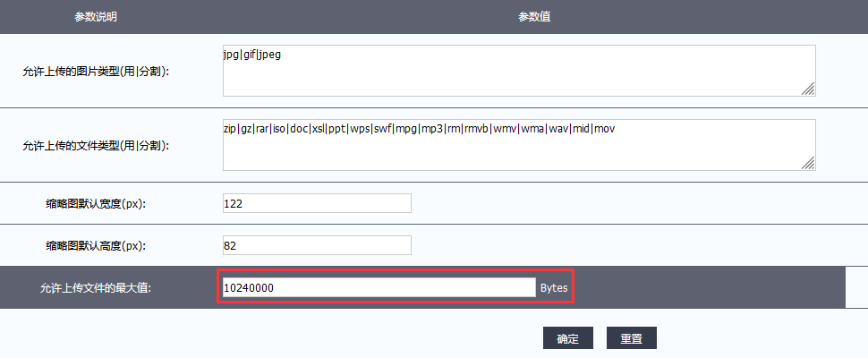This screenshot has height=358, width=868.
Task: Place cursor on 'mov' in file types
Action: click(x=605, y=129)
